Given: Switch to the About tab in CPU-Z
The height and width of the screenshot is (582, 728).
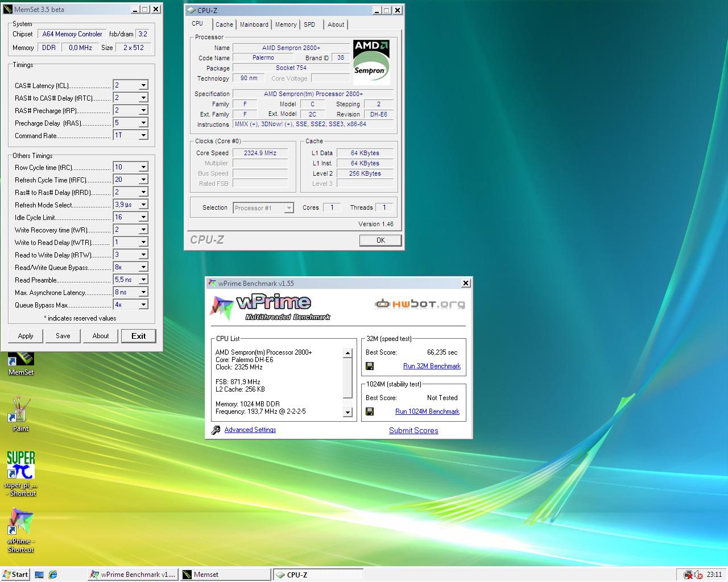Looking at the screenshot, I should point(336,24).
